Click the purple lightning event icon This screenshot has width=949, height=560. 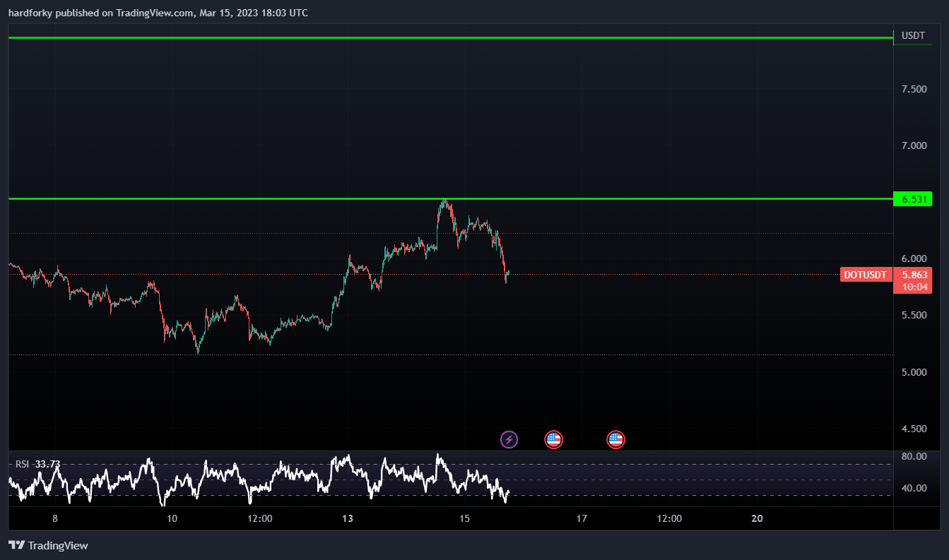point(509,440)
